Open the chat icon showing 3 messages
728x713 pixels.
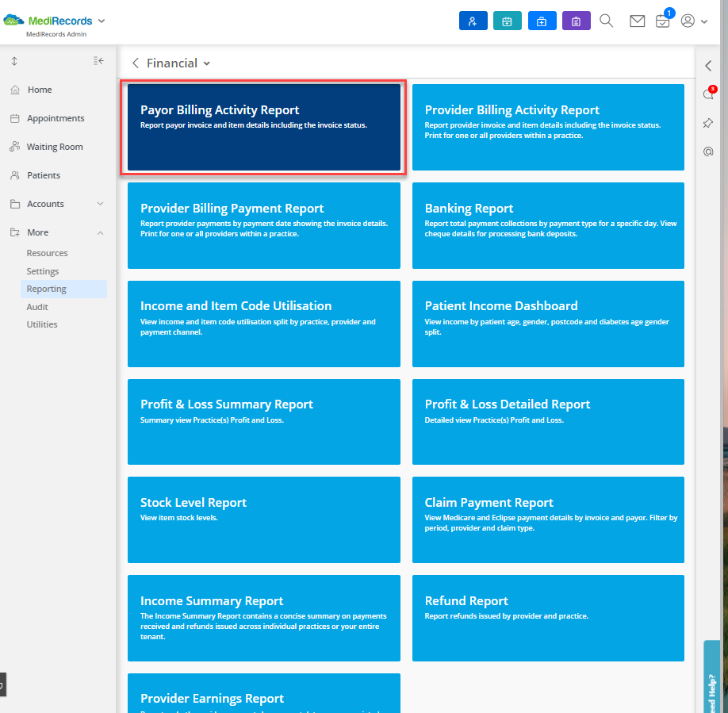coord(708,93)
